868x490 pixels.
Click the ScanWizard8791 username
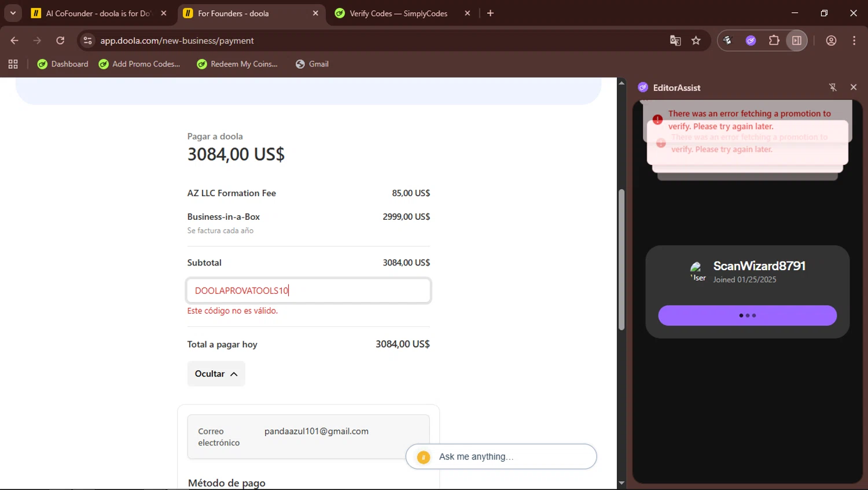click(x=759, y=266)
